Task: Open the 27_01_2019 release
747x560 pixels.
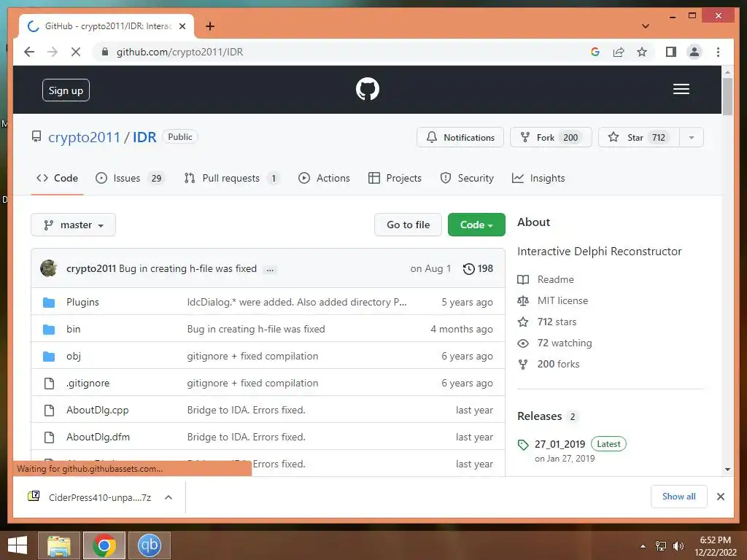Action: pyautogui.click(x=560, y=444)
